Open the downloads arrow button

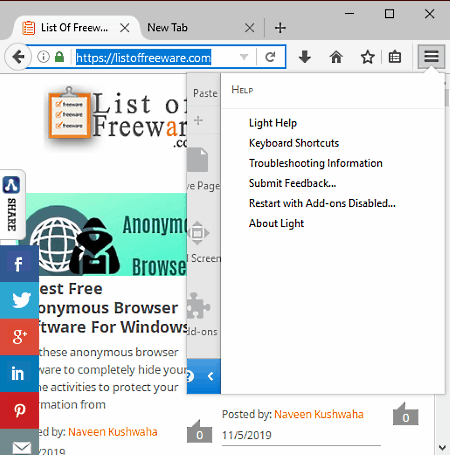coord(305,57)
